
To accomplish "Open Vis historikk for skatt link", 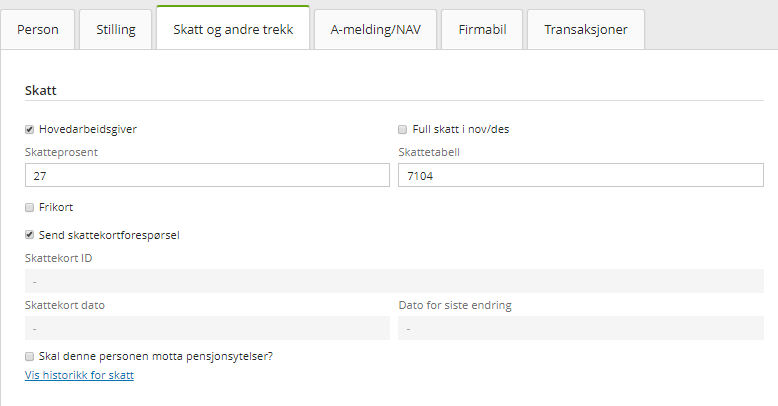I will tap(79, 375).
